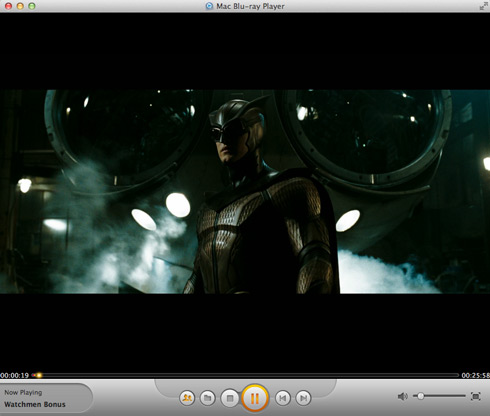This screenshot has height=416, width=490.
Task: Click the Now Playing info panel
Action: coord(46,398)
